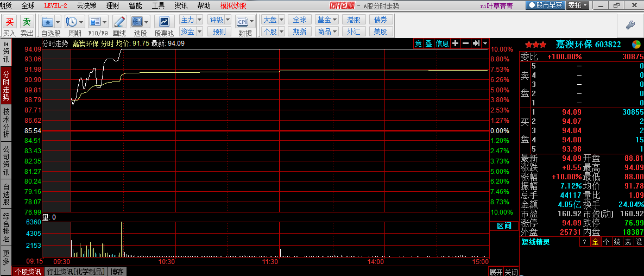
Task: Click the 买入 (buy) icon
Action: pyautogui.click(x=9, y=22)
